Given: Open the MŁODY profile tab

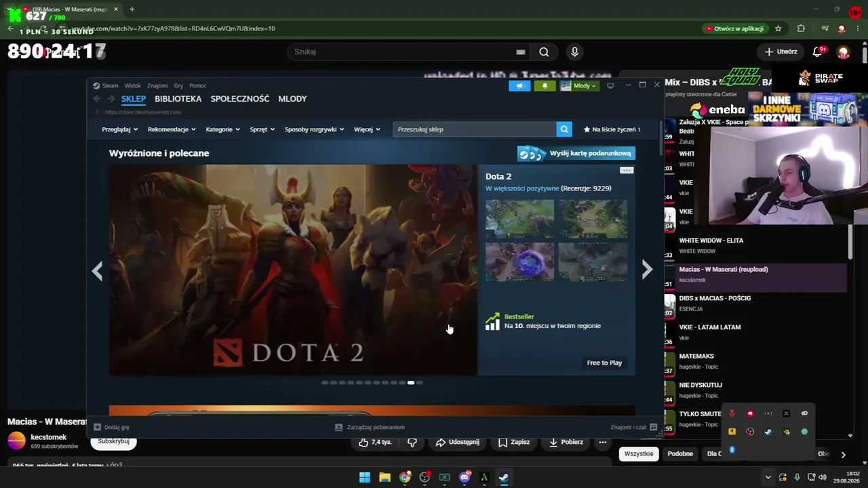Looking at the screenshot, I should pyautogui.click(x=292, y=99).
